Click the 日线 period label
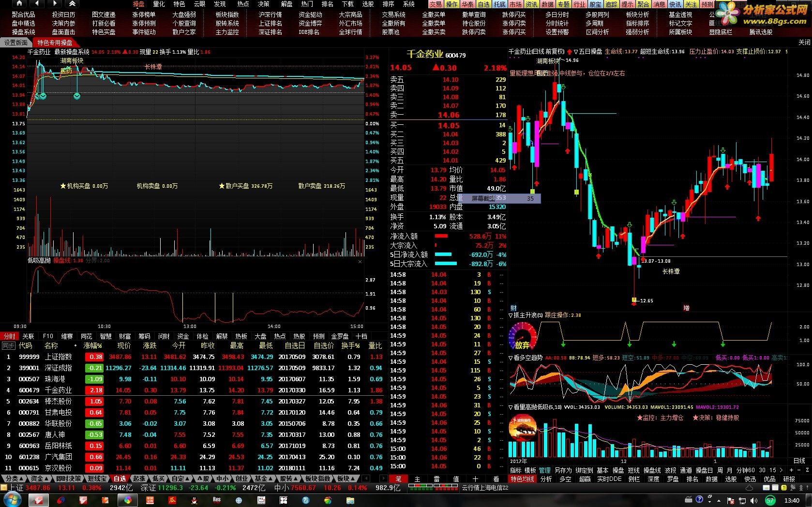This screenshot has height=507, width=812. coord(799,461)
